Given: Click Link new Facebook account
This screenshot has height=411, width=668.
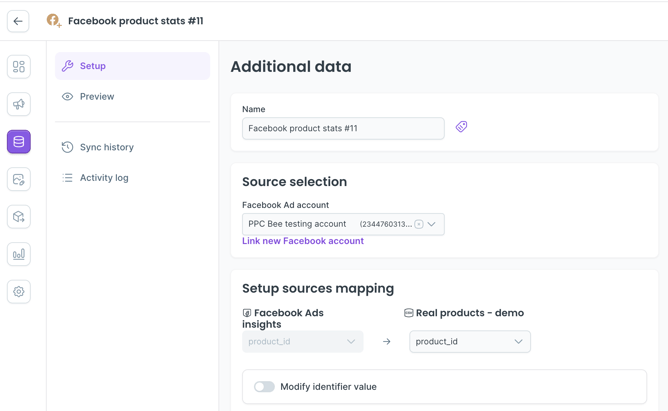Looking at the screenshot, I should (x=303, y=241).
